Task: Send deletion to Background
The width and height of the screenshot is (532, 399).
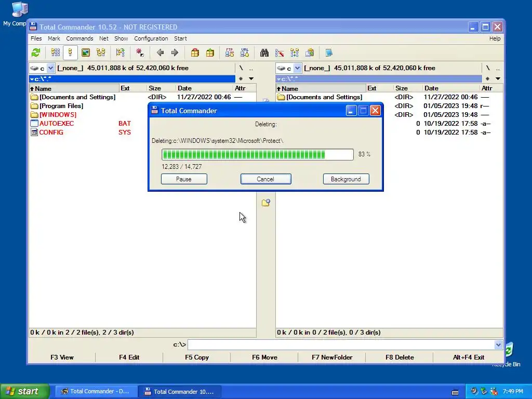Action: click(345, 179)
